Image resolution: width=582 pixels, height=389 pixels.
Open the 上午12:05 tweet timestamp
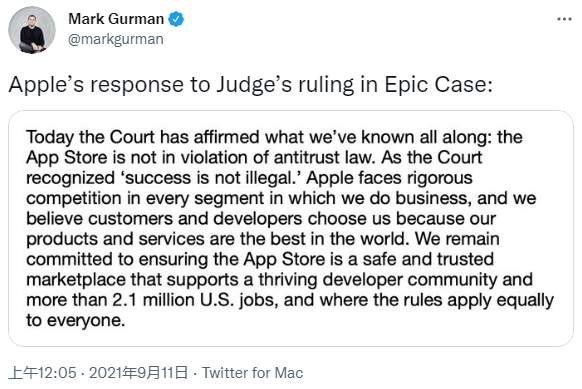click(42, 373)
